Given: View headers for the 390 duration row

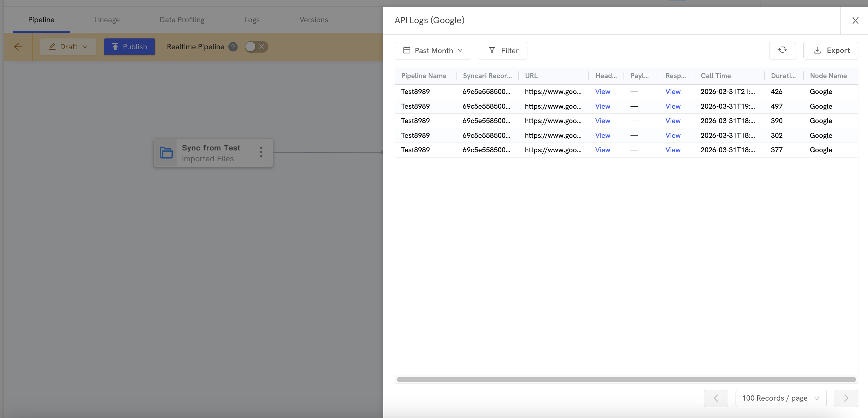Looking at the screenshot, I should 602,121.
